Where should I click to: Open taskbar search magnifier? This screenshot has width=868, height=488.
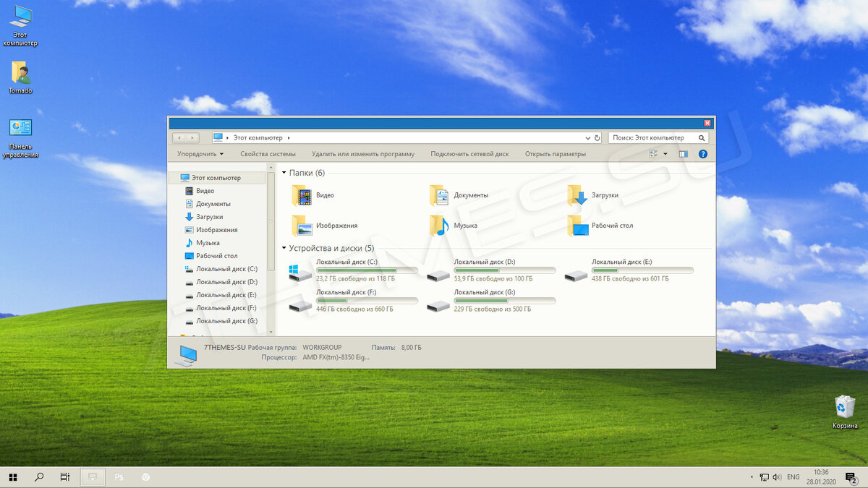click(39, 477)
